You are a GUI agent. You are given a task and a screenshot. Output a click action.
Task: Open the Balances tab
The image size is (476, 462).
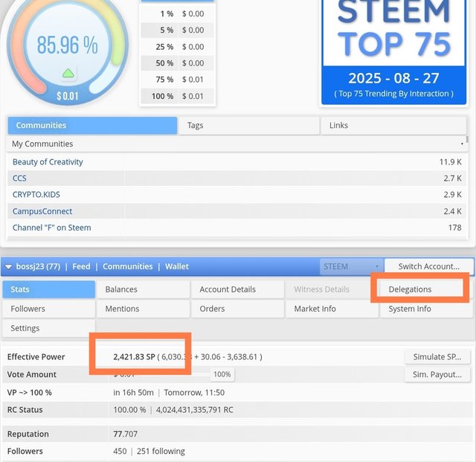(144, 289)
